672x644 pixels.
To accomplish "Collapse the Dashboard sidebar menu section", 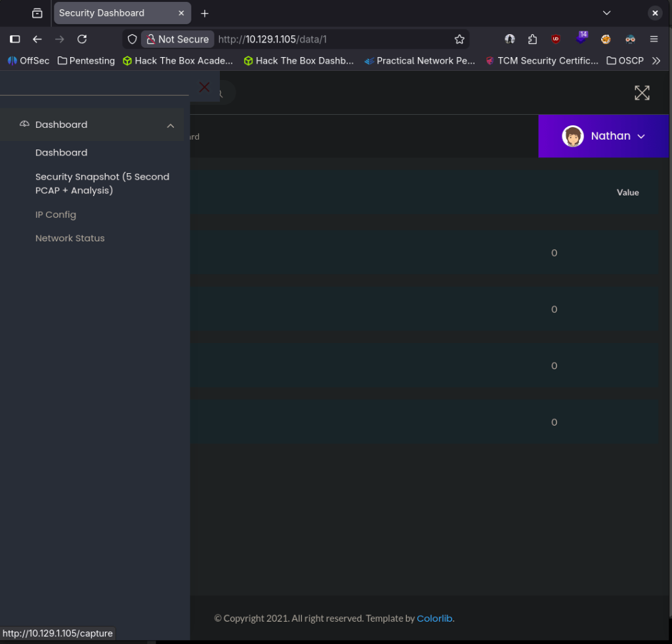I will pos(170,125).
